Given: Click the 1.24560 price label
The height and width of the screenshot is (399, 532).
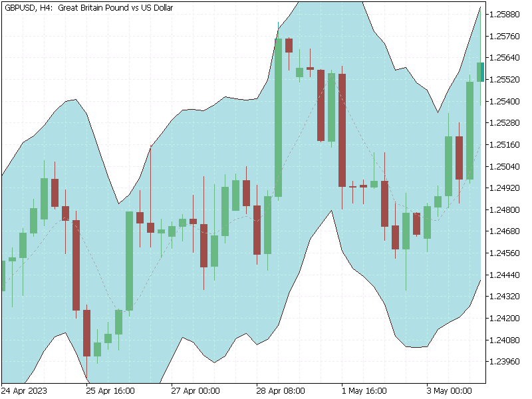Looking at the screenshot, I should pos(505,253).
